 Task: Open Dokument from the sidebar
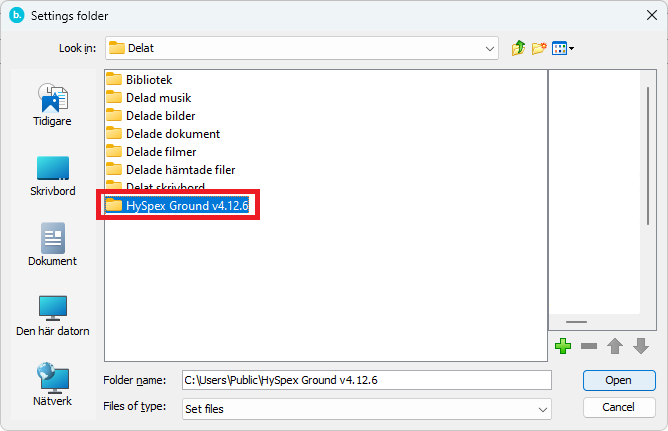(52, 245)
